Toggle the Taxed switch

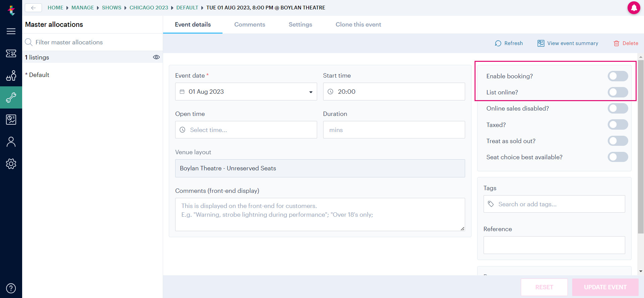[x=618, y=125]
